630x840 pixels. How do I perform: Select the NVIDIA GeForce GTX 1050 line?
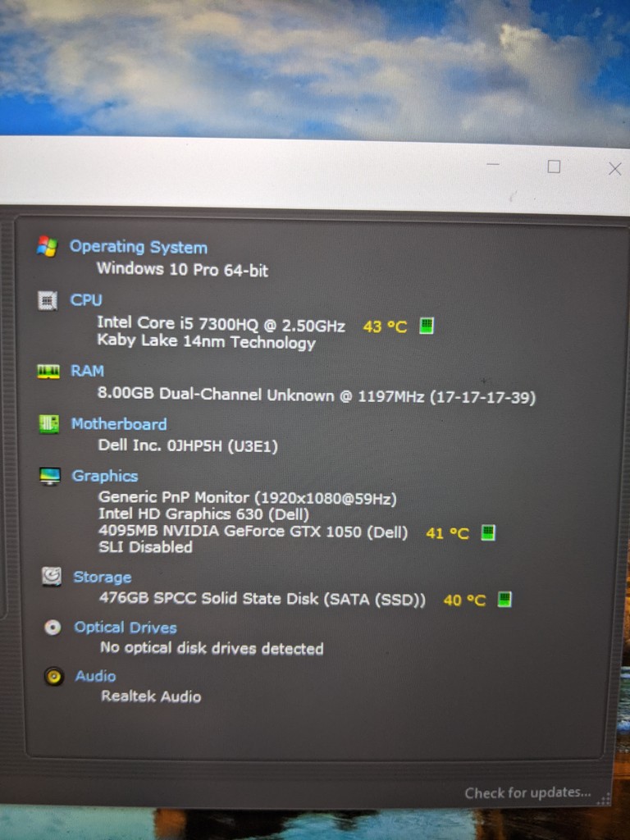click(253, 532)
